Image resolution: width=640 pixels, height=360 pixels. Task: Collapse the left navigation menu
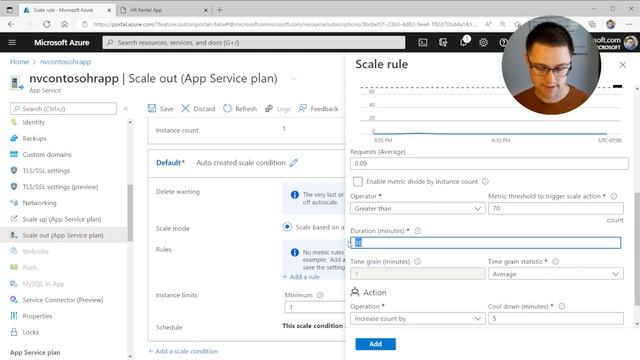point(125,109)
